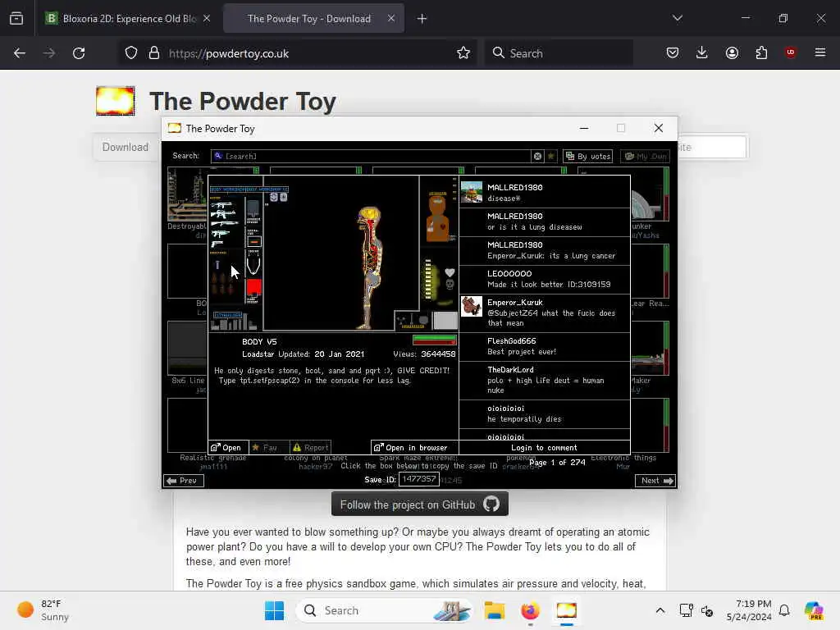Open File Explorer from the taskbar

point(494,610)
